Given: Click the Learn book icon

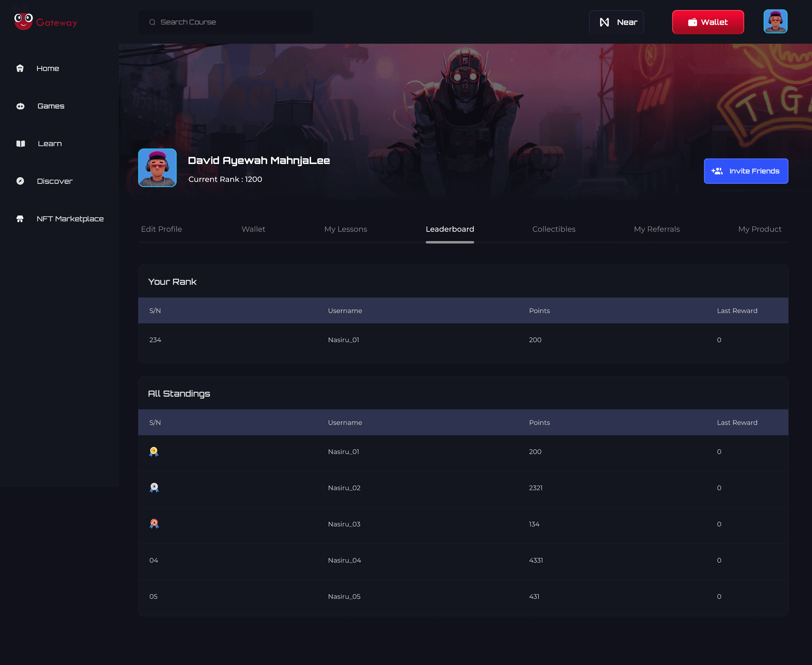Looking at the screenshot, I should click(x=21, y=144).
